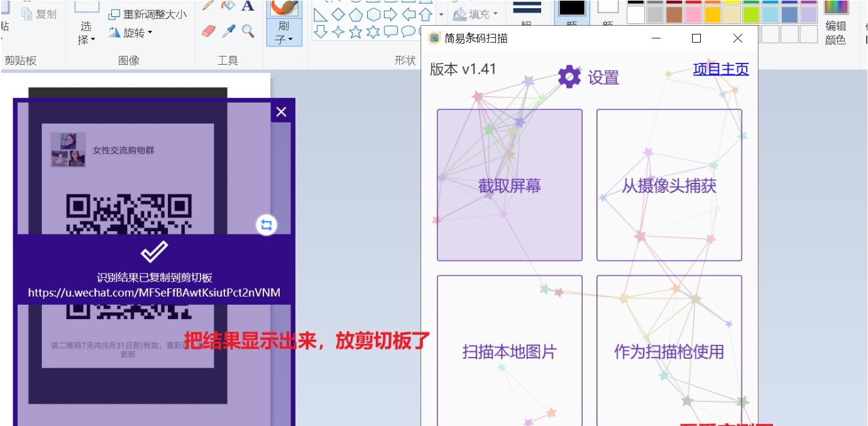868x426 pixels.
Task: Pick the lavender palette swatch
Action: [809, 14]
